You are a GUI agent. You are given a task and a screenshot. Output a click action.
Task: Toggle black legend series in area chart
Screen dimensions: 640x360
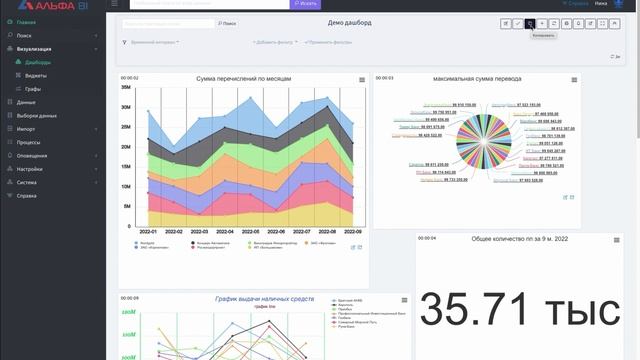(x=211, y=243)
